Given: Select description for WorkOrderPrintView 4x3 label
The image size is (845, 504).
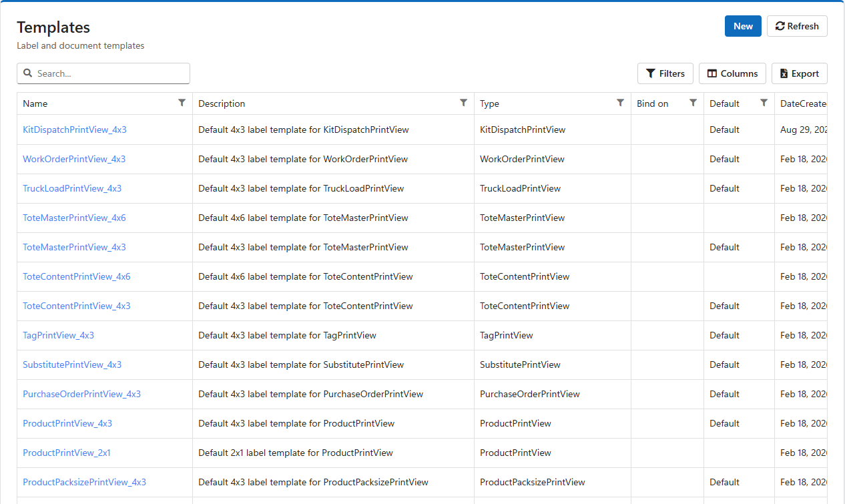Looking at the screenshot, I should [x=303, y=159].
